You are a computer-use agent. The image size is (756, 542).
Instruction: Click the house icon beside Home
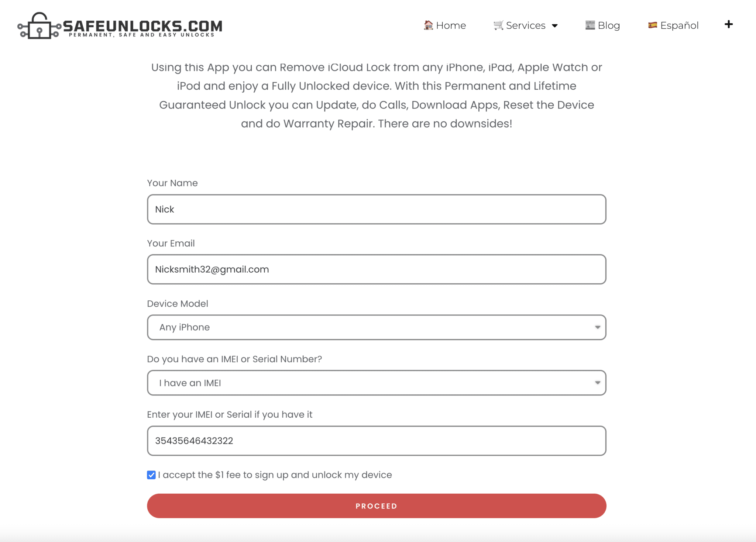[428, 25]
